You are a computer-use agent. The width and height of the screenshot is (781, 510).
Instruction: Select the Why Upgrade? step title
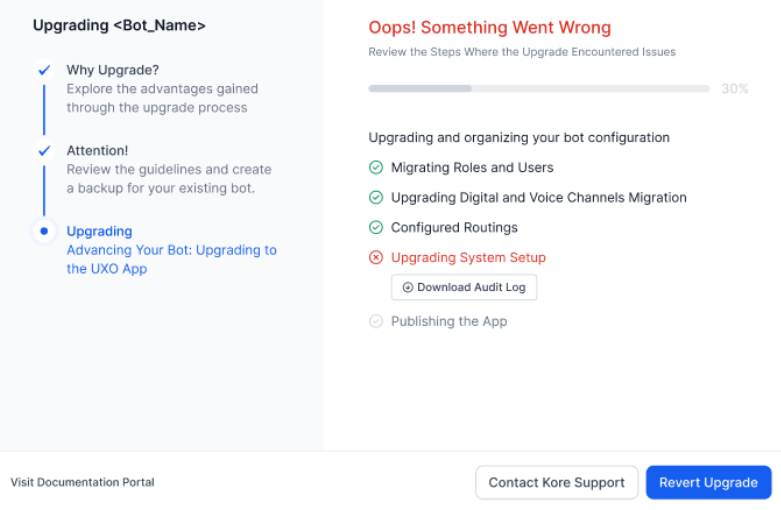(x=112, y=70)
